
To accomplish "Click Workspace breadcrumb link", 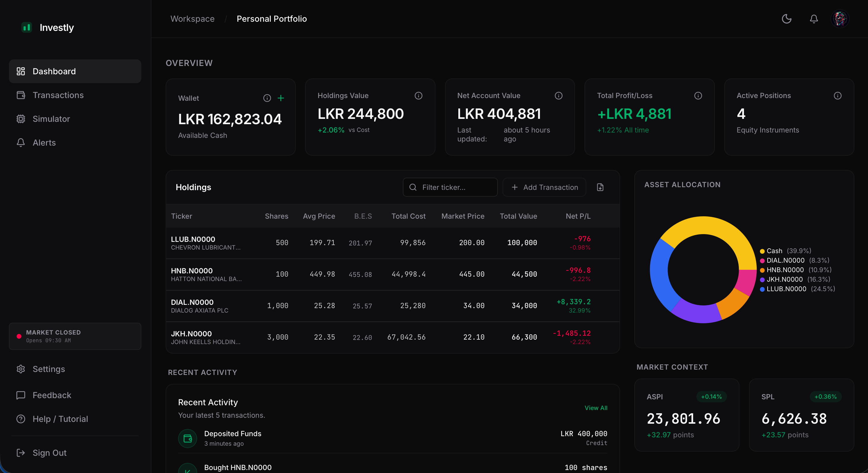I will [x=192, y=19].
